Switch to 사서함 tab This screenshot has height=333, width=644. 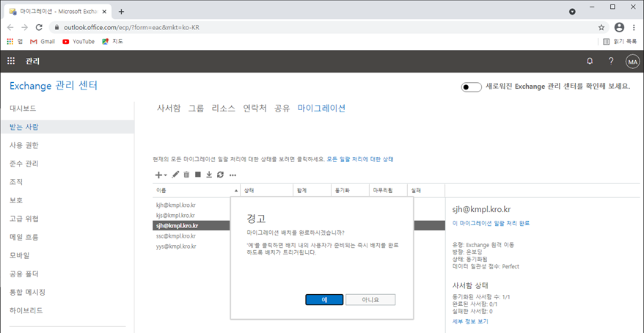(x=169, y=109)
